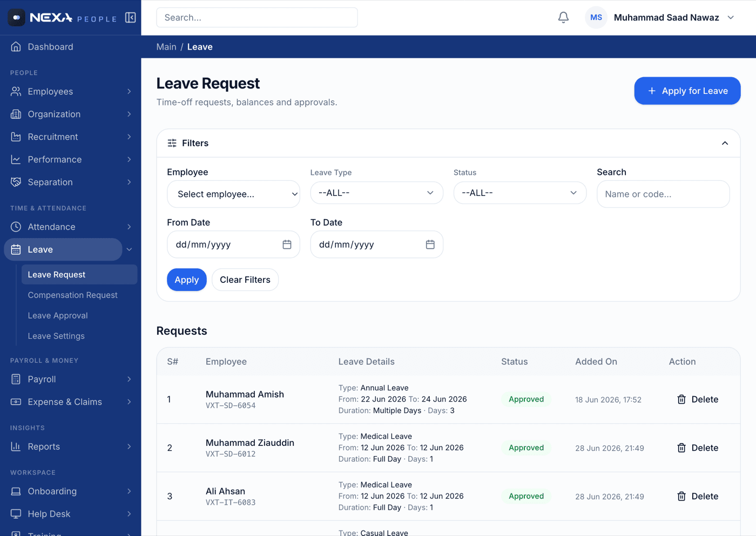
Task: Click the Payroll calculator icon
Action: [x=16, y=379]
